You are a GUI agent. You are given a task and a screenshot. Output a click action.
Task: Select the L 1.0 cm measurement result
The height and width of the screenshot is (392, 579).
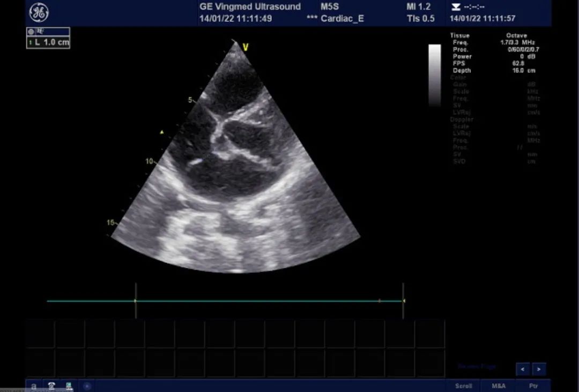coord(48,42)
